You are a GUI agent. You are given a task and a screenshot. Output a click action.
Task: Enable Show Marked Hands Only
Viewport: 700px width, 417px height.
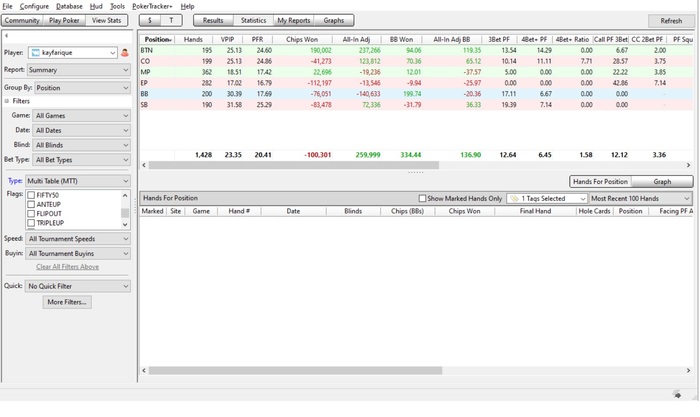coord(422,199)
